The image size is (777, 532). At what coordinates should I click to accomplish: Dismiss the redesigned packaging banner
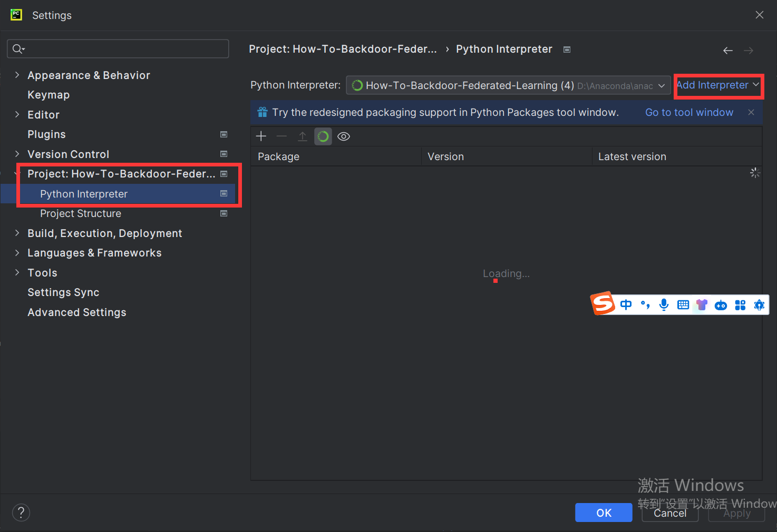coord(751,112)
